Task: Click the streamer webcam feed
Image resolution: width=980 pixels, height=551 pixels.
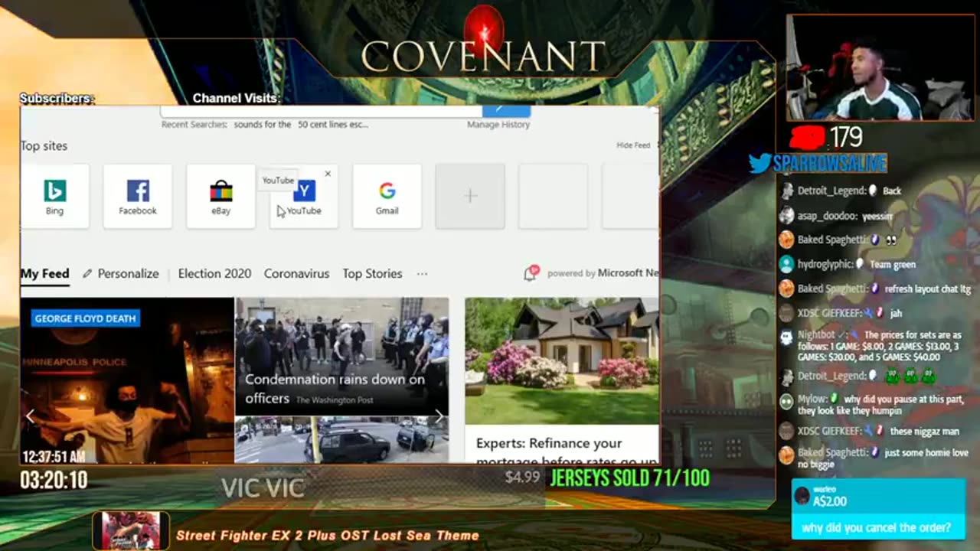Action: [879, 67]
